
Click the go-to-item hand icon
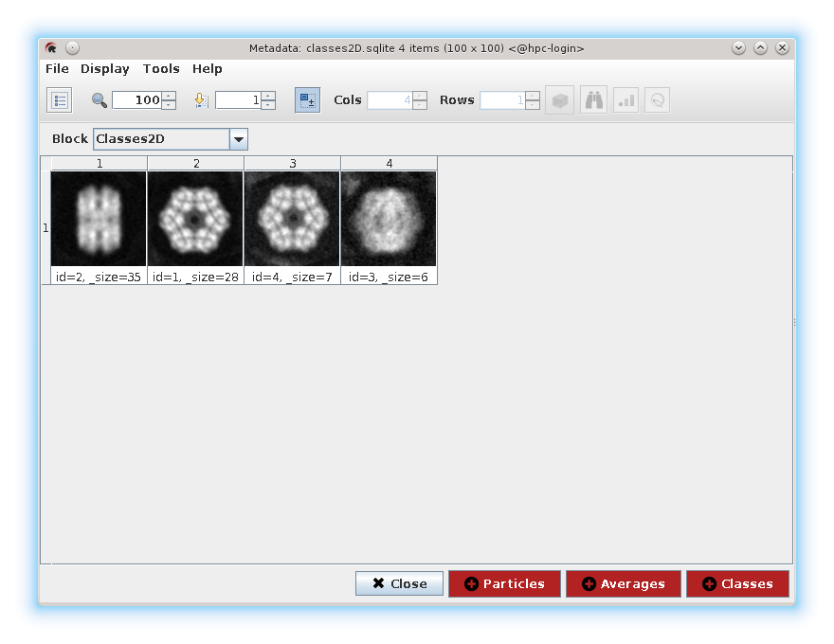click(x=201, y=99)
